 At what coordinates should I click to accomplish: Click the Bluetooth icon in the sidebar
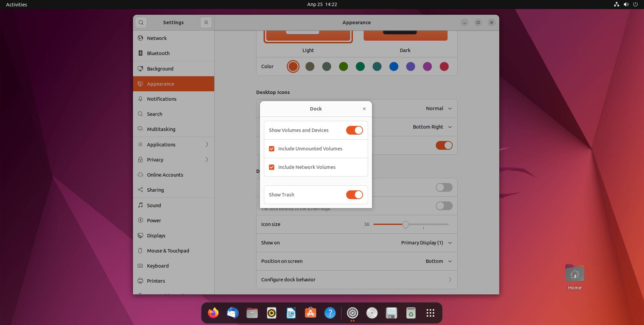[140, 53]
